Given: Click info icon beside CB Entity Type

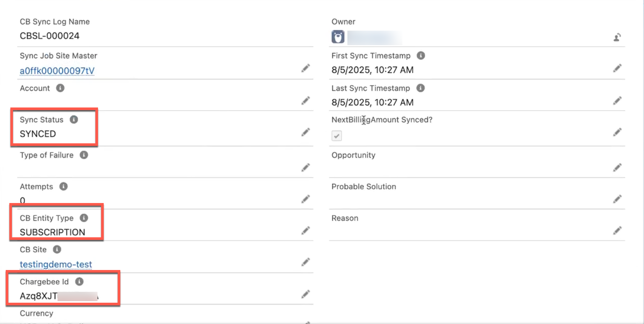Looking at the screenshot, I should coord(84,218).
